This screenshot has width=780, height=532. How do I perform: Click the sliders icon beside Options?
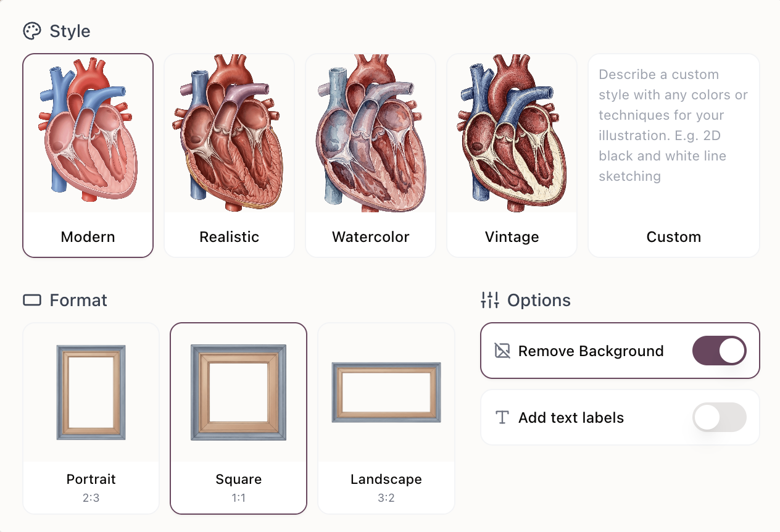click(x=489, y=300)
